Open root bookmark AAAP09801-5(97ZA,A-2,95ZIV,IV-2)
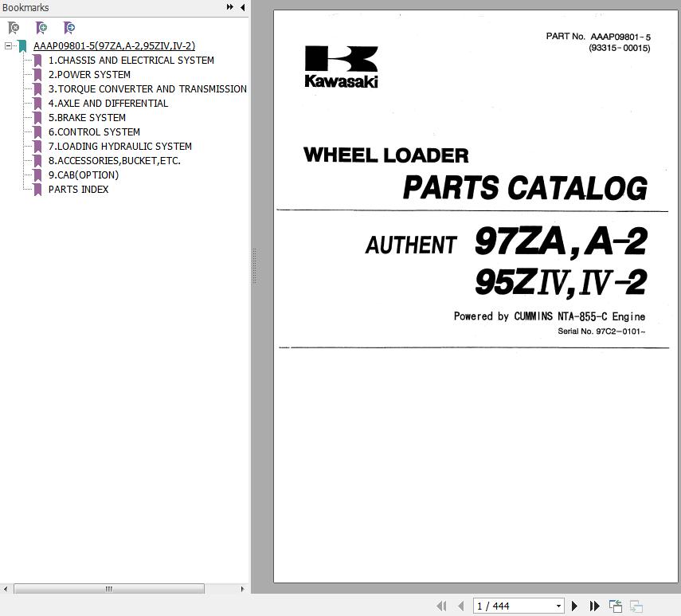Screen dimensions: 681x616 tap(114, 45)
